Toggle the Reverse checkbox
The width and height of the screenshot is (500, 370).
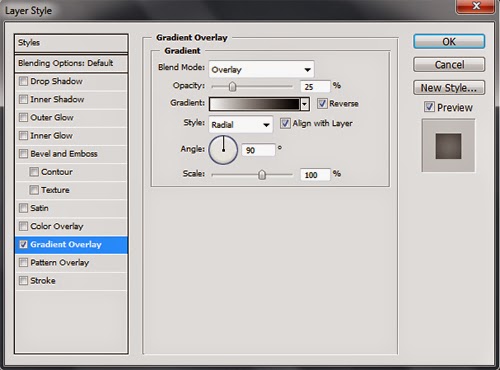click(322, 103)
